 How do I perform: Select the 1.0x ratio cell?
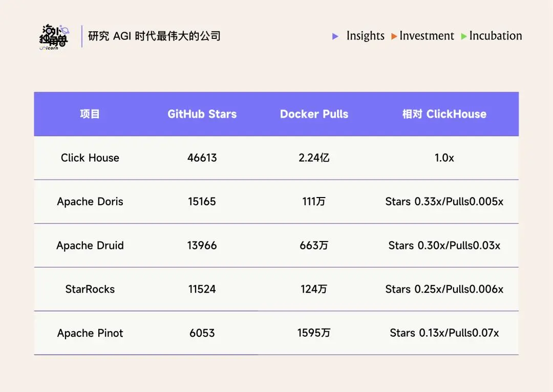(x=444, y=158)
